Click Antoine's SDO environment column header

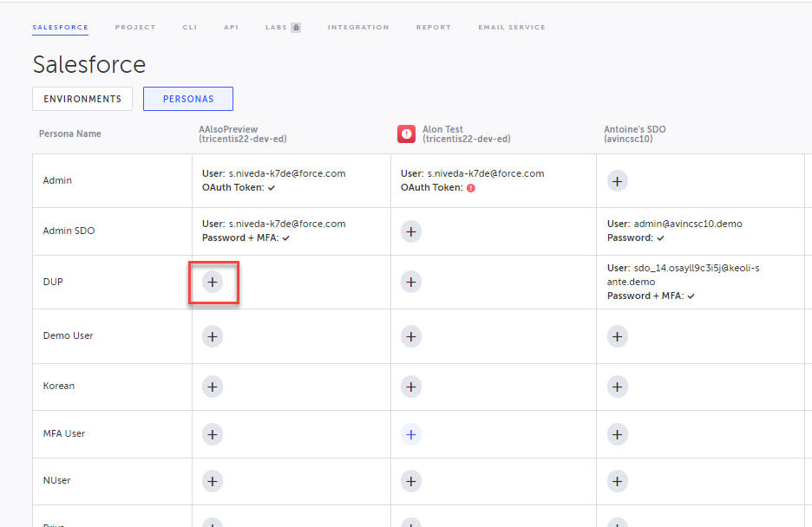(634, 133)
